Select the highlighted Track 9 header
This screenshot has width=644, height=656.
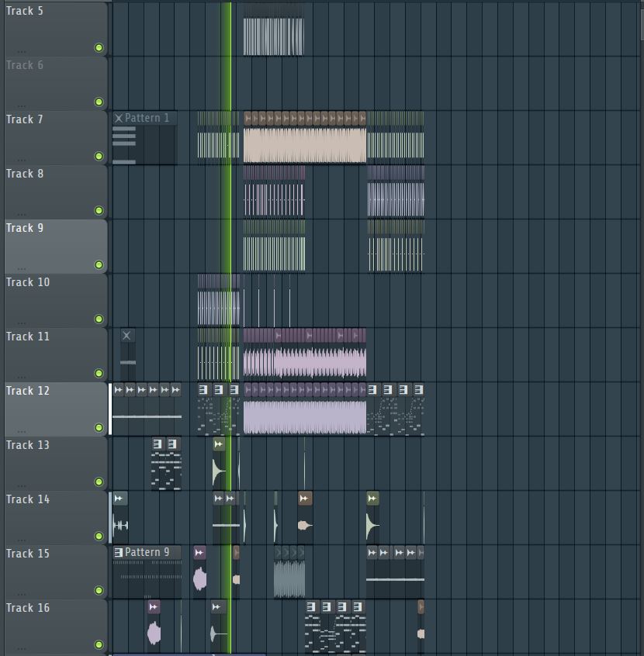(56, 247)
